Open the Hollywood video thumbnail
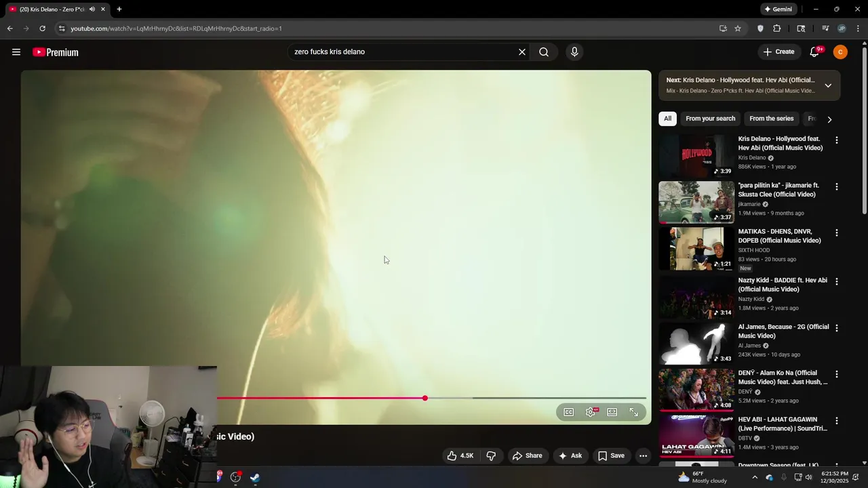The image size is (868, 488). pos(696,155)
